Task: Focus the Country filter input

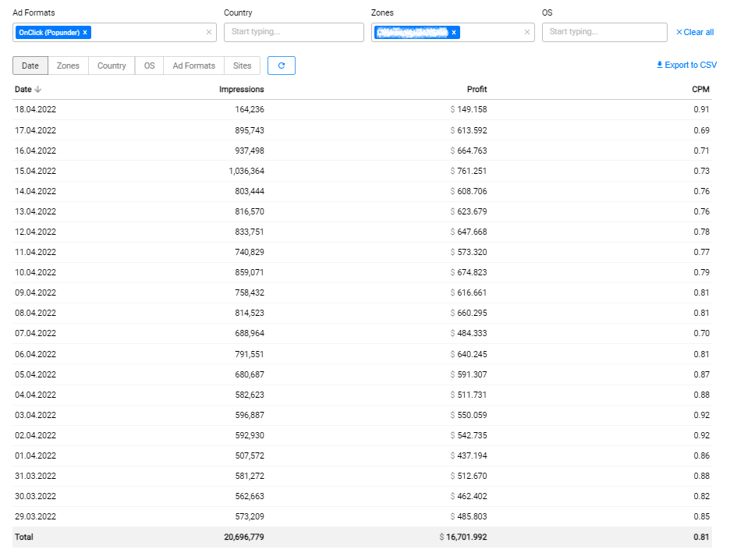Action: coord(294,32)
